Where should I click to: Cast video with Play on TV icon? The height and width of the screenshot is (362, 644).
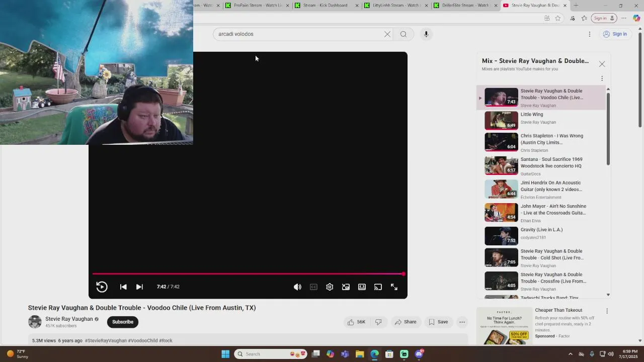378,287
